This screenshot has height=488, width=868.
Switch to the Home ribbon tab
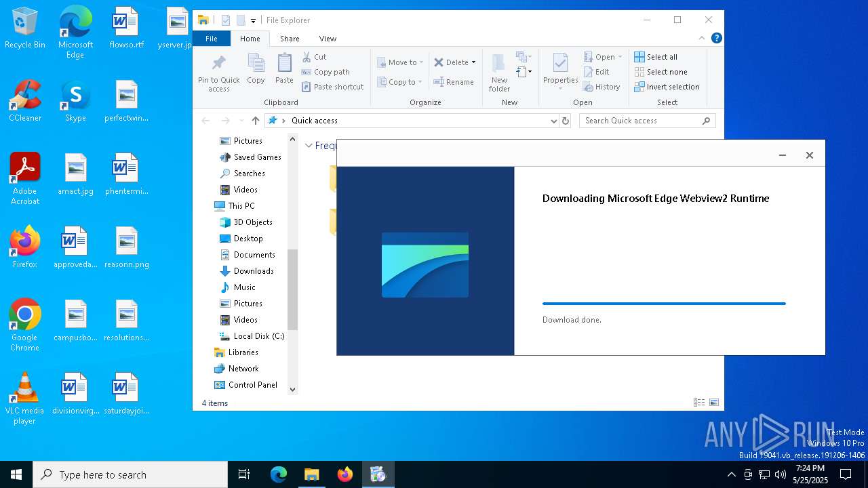pyautogui.click(x=250, y=39)
